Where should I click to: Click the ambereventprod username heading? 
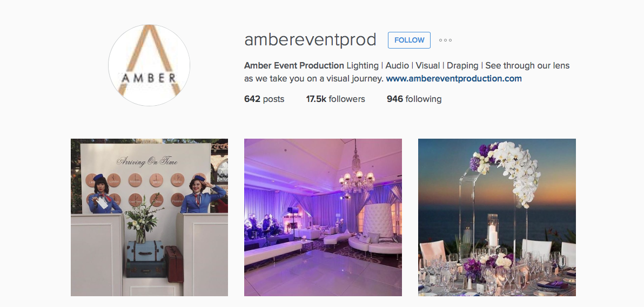[310, 40]
